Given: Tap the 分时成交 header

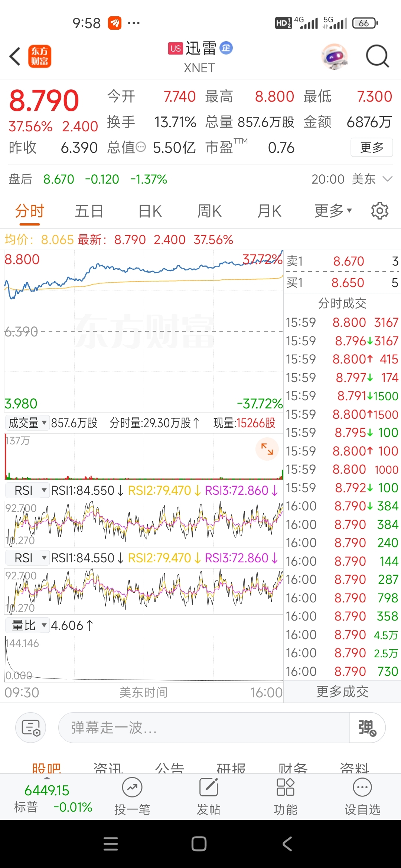Looking at the screenshot, I should (x=342, y=303).
